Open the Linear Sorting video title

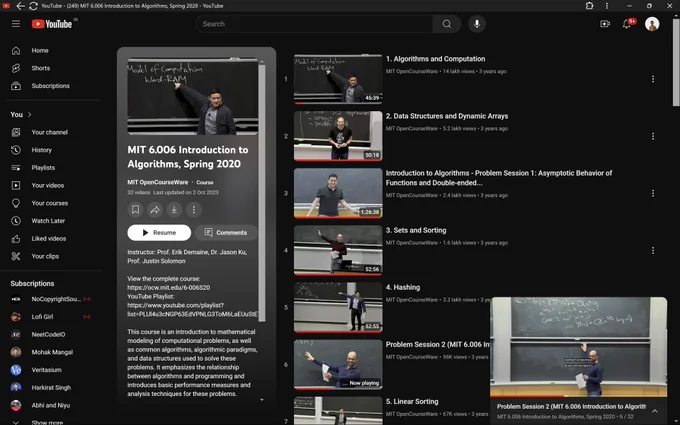412,402
